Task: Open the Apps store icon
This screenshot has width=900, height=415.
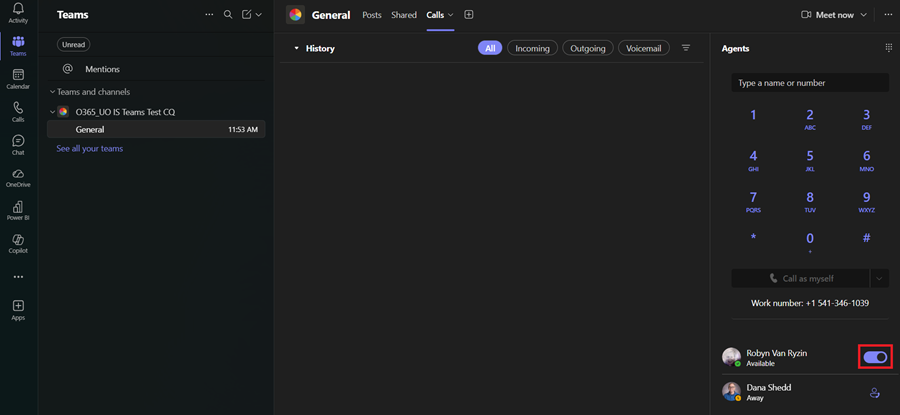Action: pyautogui.click(x=18, y=310)
